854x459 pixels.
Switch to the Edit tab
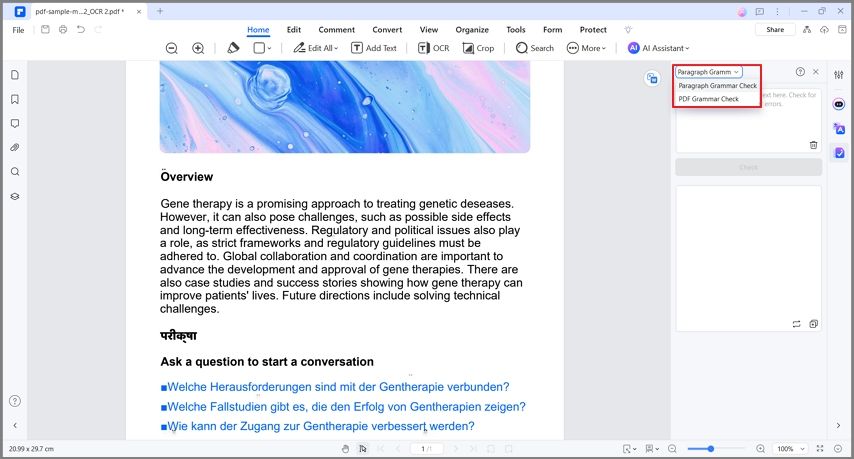point(294,30)
